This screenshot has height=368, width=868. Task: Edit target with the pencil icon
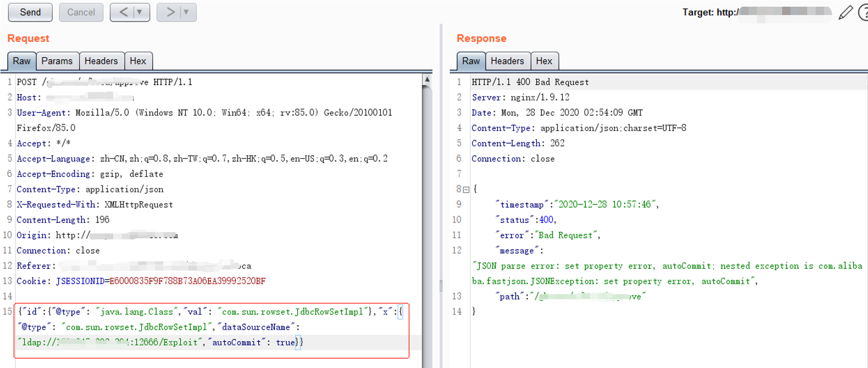point(845,12)
